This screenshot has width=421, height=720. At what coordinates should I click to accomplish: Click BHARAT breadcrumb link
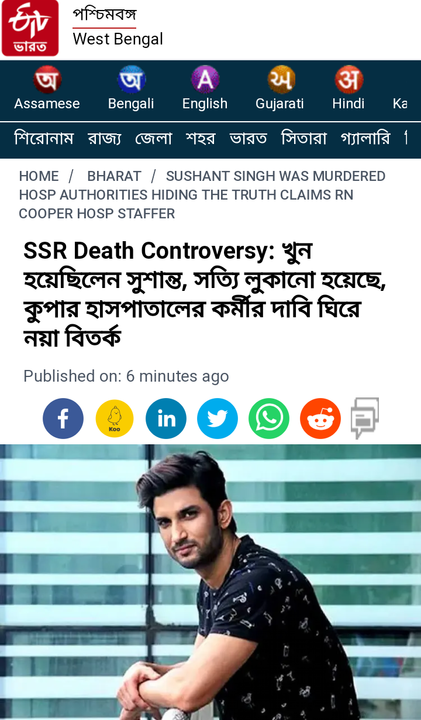click(114, 176)
